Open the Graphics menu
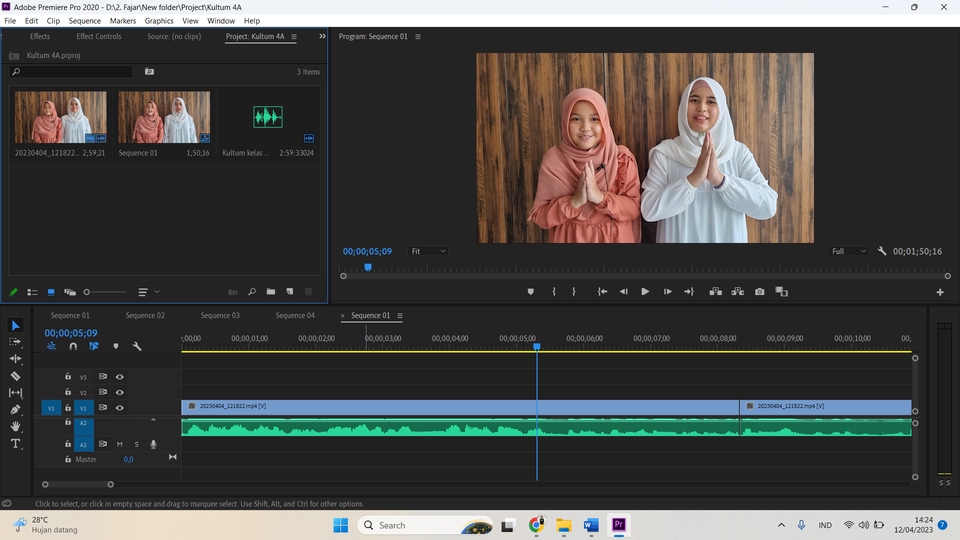Image resolution: width=960 pixels, height=540 pixels. tap(159, 20)
